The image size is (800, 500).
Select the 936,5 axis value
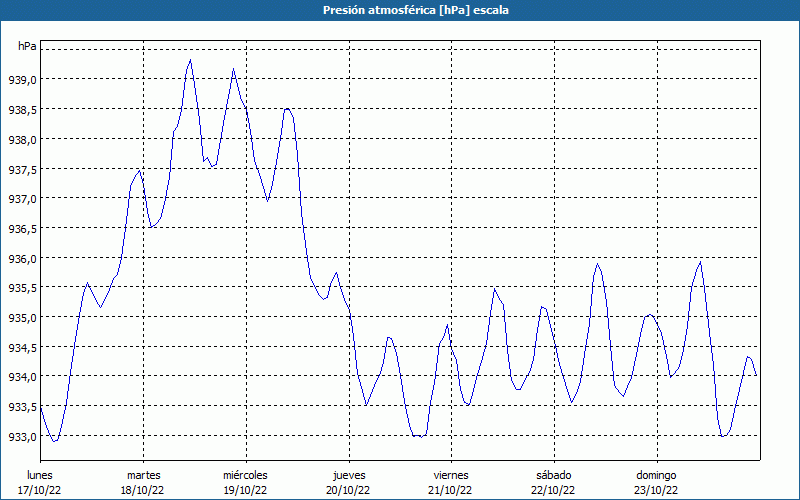[22, 229]
